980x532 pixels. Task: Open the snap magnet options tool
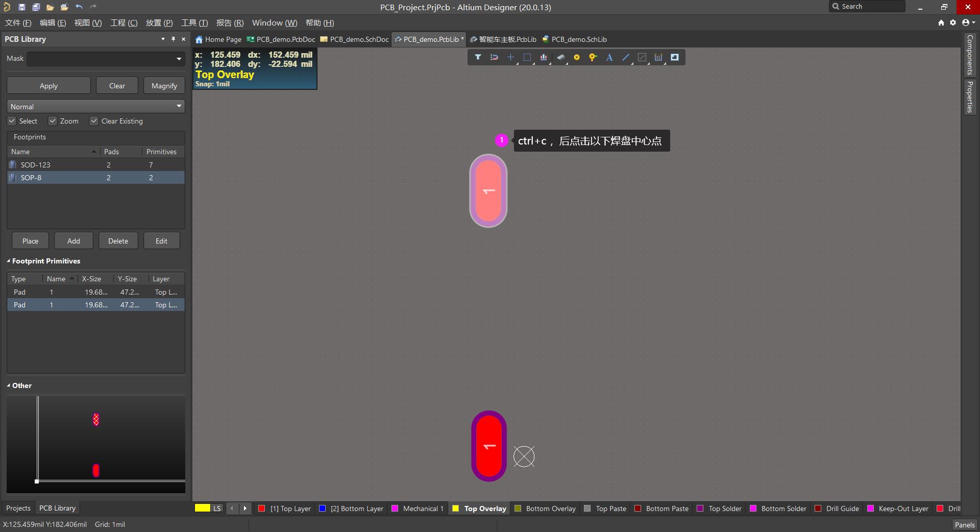coord(494,58)
